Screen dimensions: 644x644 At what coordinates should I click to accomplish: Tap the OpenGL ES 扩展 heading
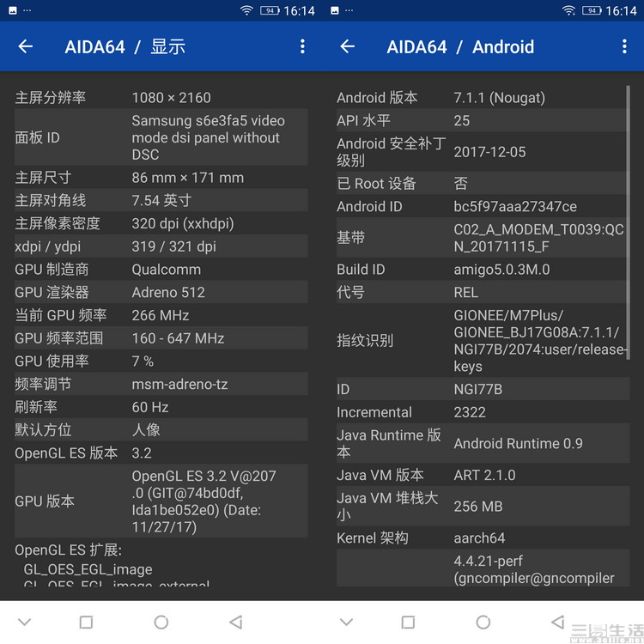point(68,550)
